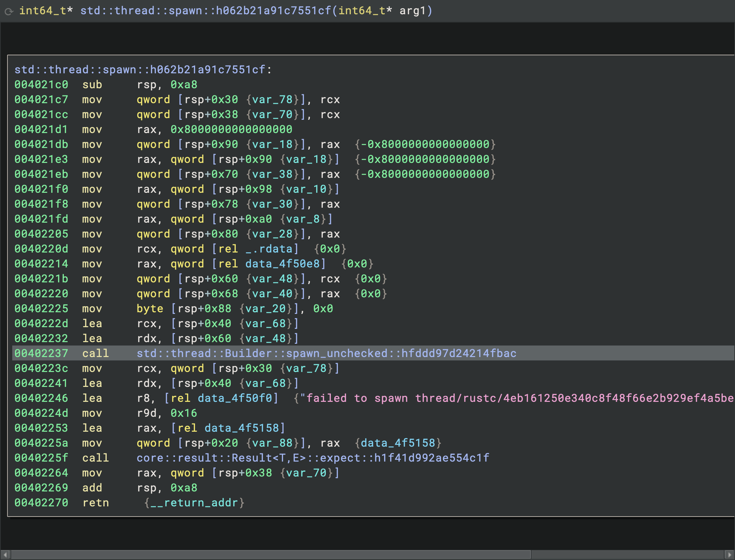The image size is (735, 560).
Task: Select var_78 in first mov instruction
Action: click(272, 99)
